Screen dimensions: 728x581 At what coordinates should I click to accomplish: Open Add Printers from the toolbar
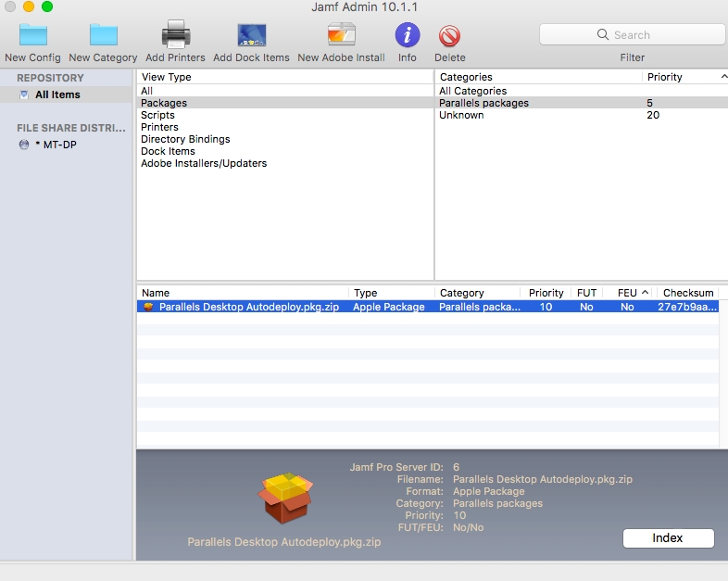click(175, 35)
